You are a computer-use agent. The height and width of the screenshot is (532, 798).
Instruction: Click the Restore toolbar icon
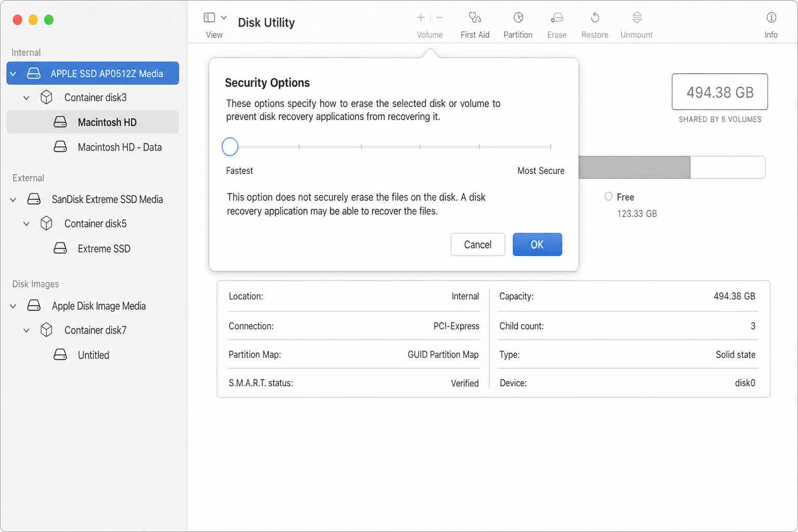click(x=595, y=18)
